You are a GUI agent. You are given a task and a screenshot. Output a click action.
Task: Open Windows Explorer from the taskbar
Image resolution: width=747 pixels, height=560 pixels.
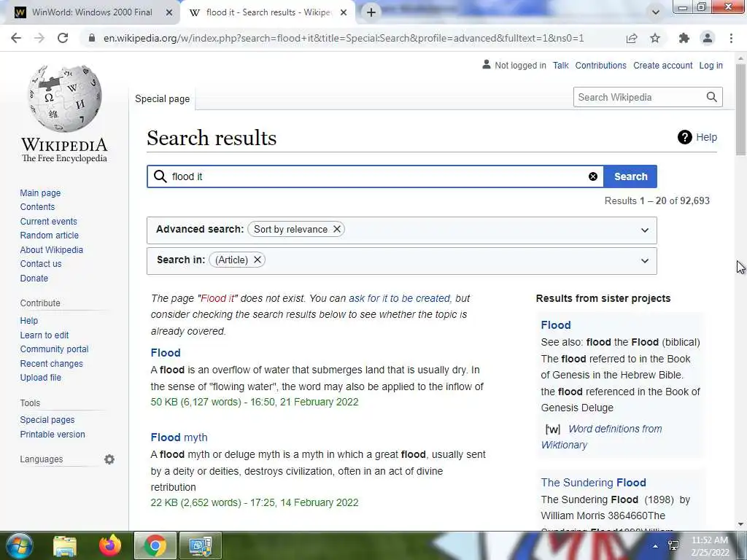[65, 545]
